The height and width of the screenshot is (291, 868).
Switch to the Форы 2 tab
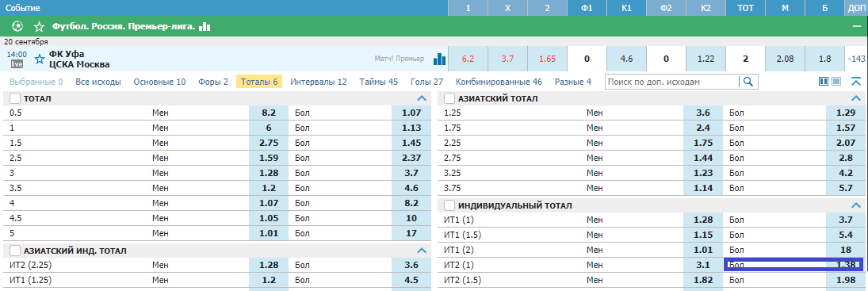pyautogui.click(x=213, y=82)
